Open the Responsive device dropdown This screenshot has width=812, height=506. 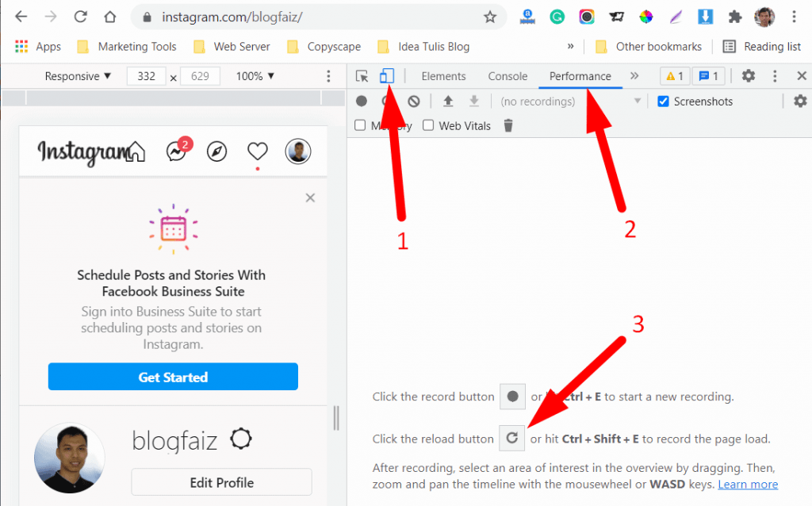[x=78, y=76]
